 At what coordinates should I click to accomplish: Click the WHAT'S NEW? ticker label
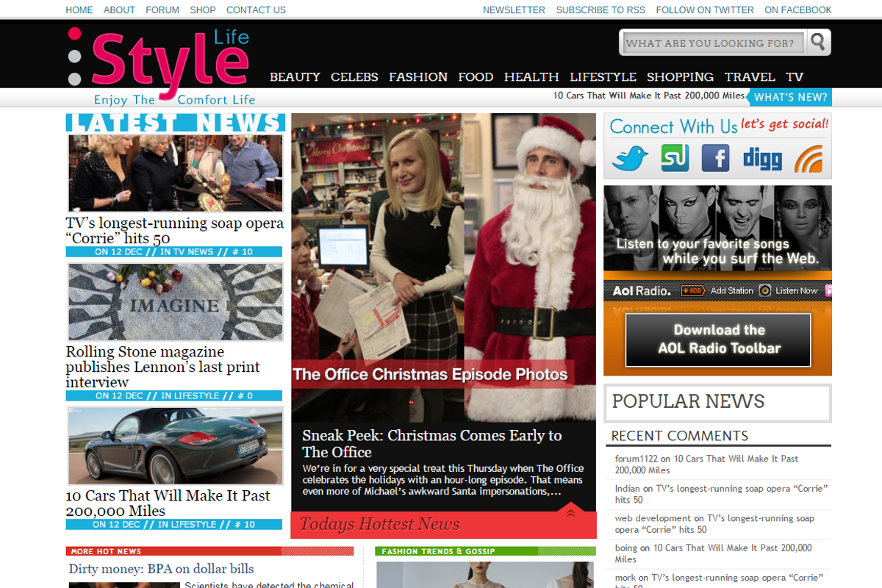(790, 97)
